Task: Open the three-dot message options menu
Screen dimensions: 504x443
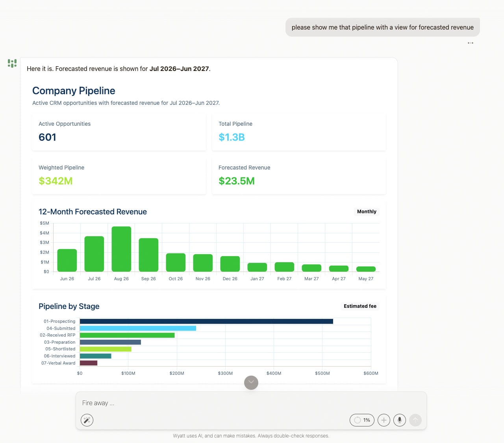Action: [x=471, y=43]
